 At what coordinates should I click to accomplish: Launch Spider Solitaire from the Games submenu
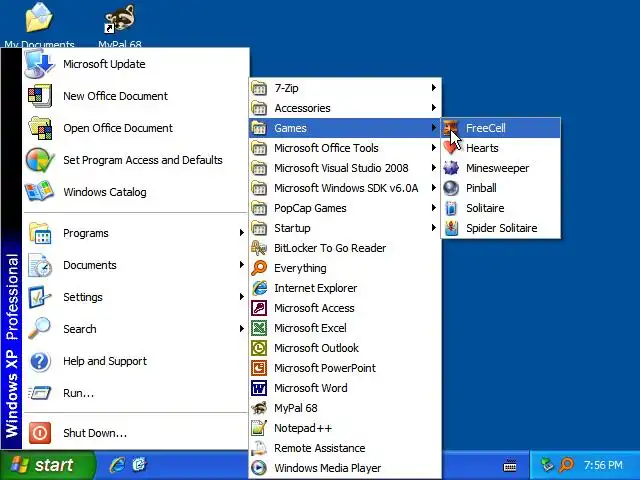(x=501, y=228)
